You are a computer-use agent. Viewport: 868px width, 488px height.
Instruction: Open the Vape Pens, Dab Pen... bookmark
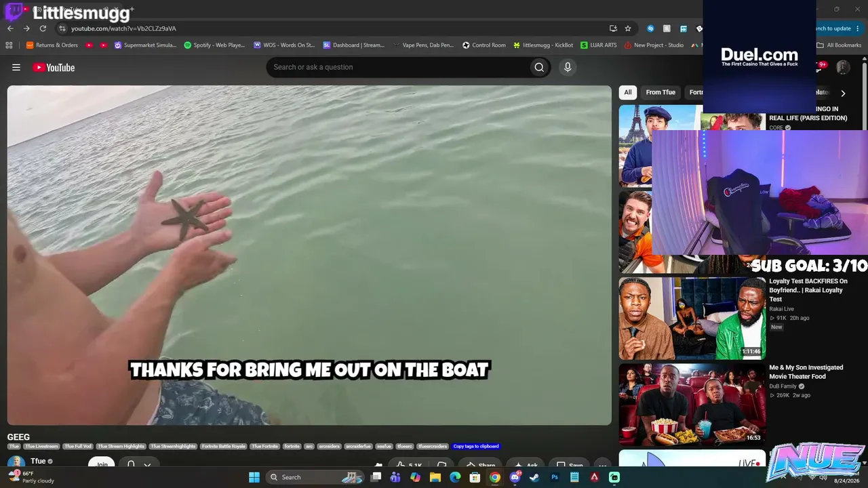coord(422,45)
